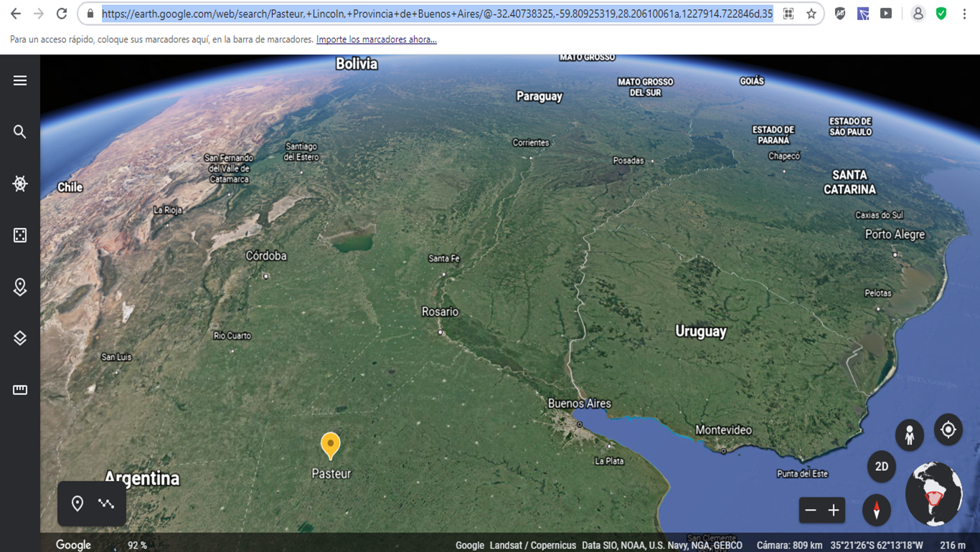Click the Google logo in the status bar

[73, 545]
